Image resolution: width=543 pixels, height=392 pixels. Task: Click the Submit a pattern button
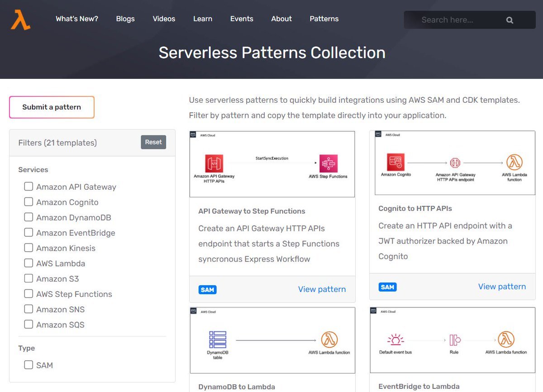click(x=52, y=107)
